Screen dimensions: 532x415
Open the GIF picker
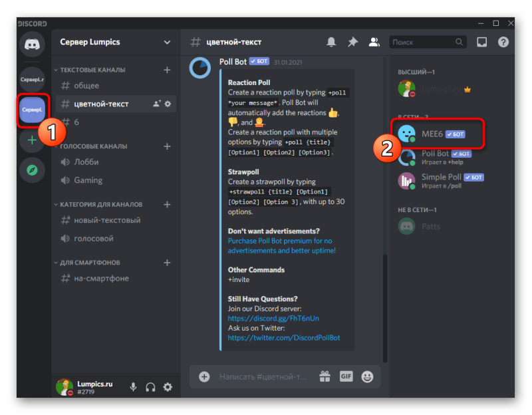[346, 376]
